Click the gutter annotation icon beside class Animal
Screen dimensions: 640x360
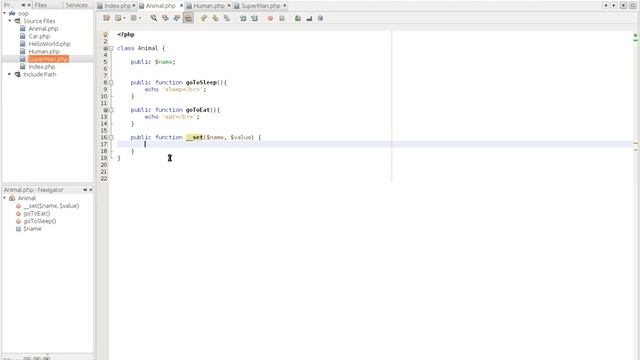pyautogui.click(x=105, y=48)
